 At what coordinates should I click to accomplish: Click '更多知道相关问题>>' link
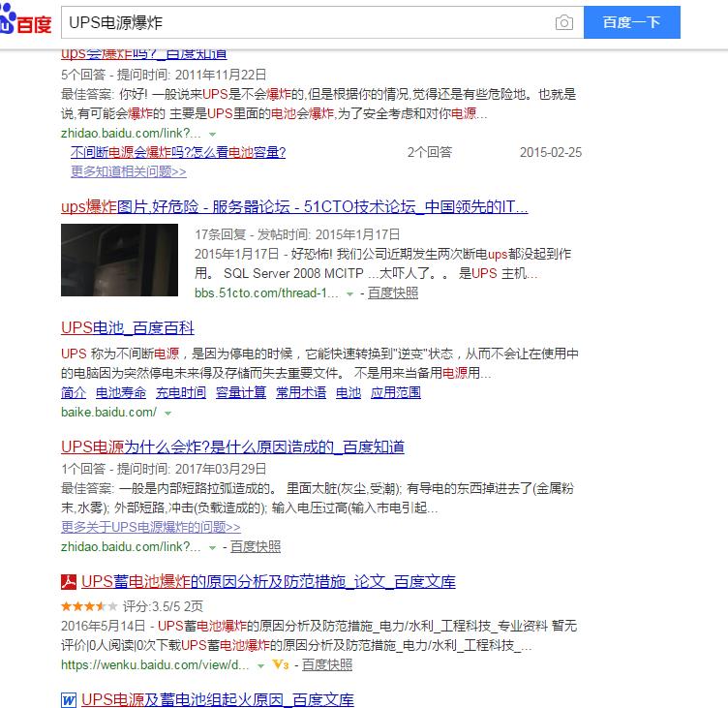(x=129, y=171)
